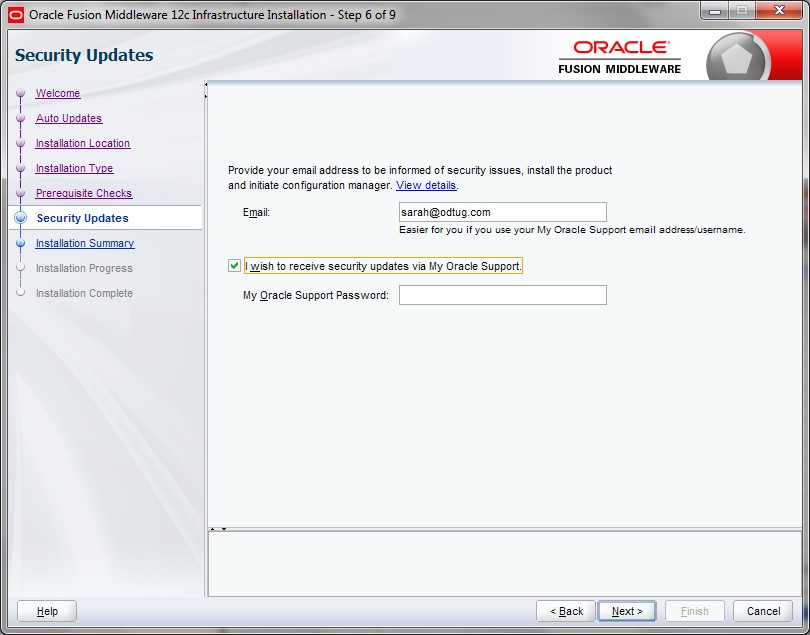Screen dimensions: 810x635
Task: Click the Installation Summary step bullet icon
Action: pos(20,243)
